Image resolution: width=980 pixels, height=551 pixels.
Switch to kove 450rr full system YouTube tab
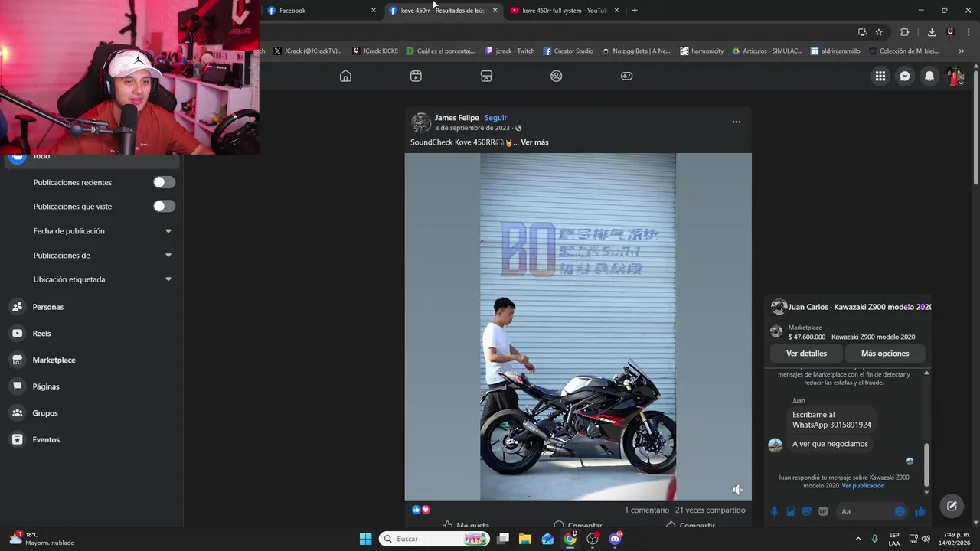pos(564,11)
